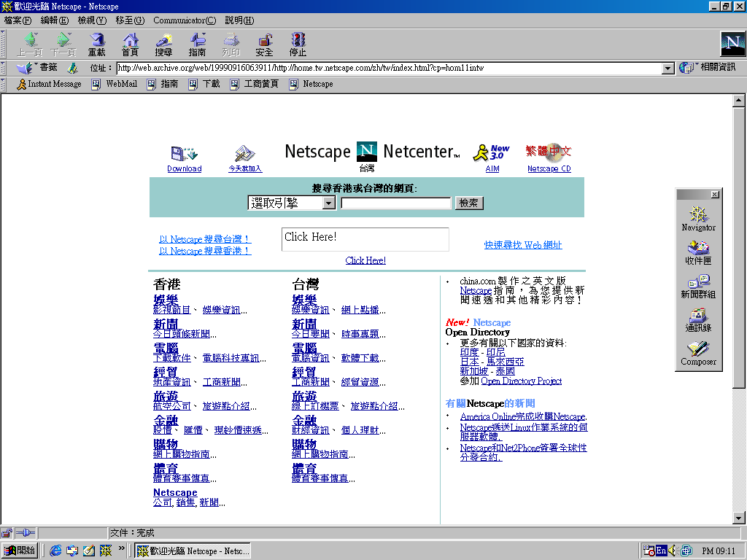Open the 檔案(F) menu
The image size is (747, 560).
(18, 20)
